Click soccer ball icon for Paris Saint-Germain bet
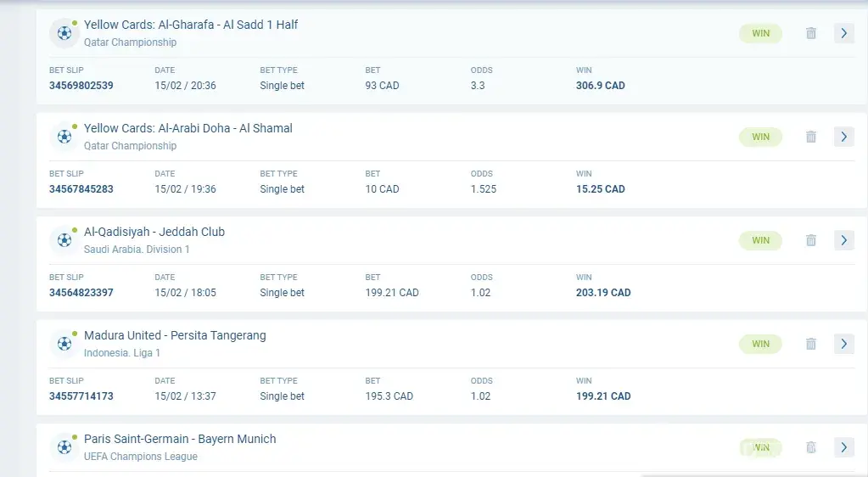The image size is (868, 477). 64,447
